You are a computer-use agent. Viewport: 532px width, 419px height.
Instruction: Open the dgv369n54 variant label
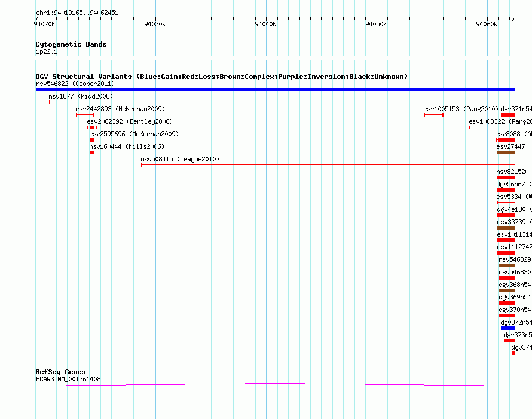pos(515,297)
